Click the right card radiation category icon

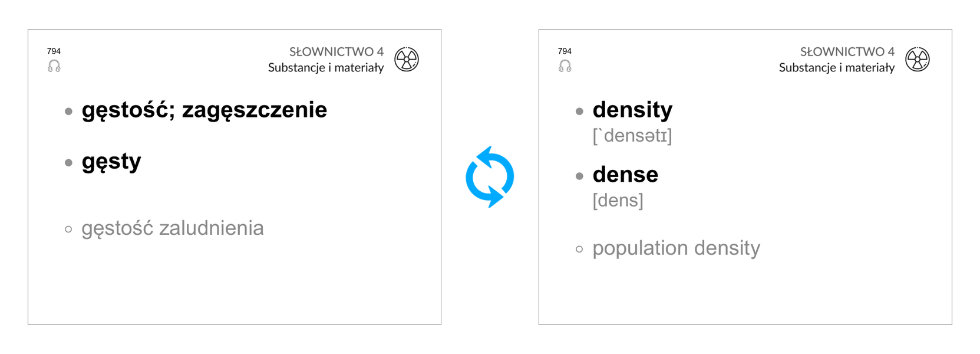tap(918, 59)
